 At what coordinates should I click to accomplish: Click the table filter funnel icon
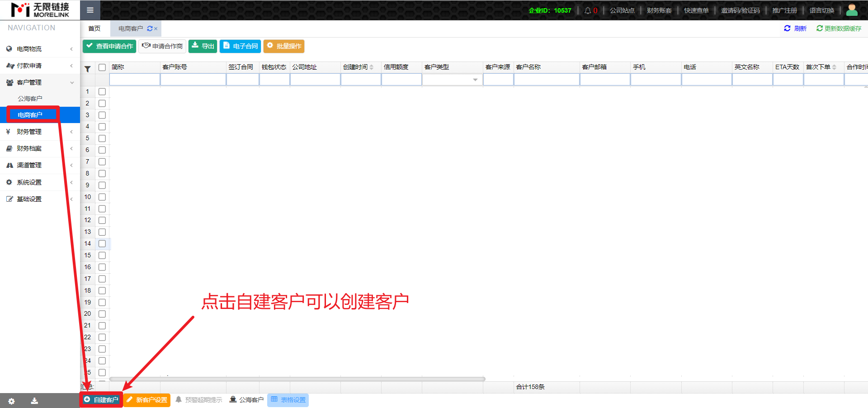coord(88,69)
